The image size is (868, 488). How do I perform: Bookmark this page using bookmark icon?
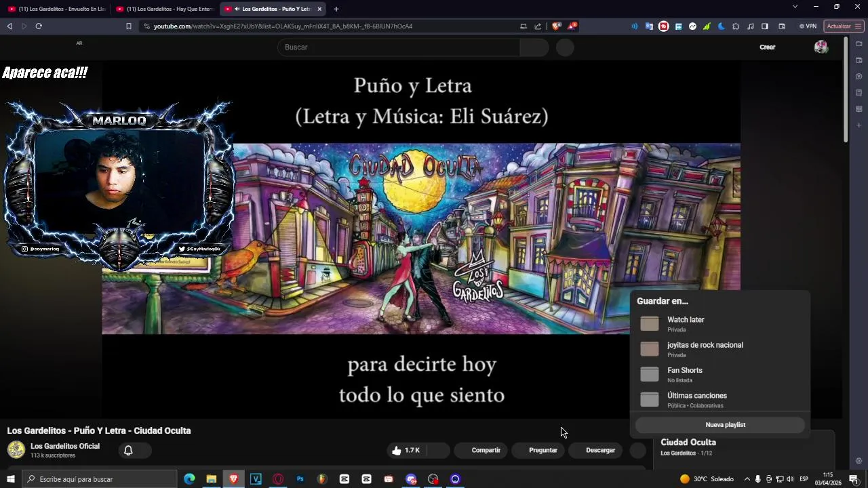[x=129, y=26]
